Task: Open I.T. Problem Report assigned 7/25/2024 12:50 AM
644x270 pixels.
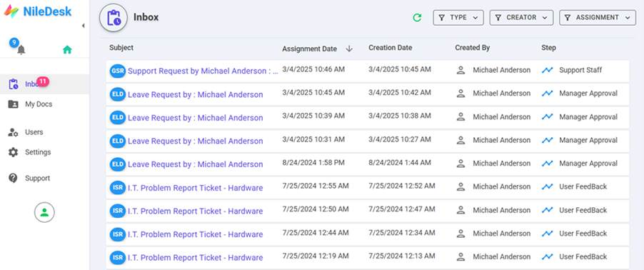Action: point(195,211)
